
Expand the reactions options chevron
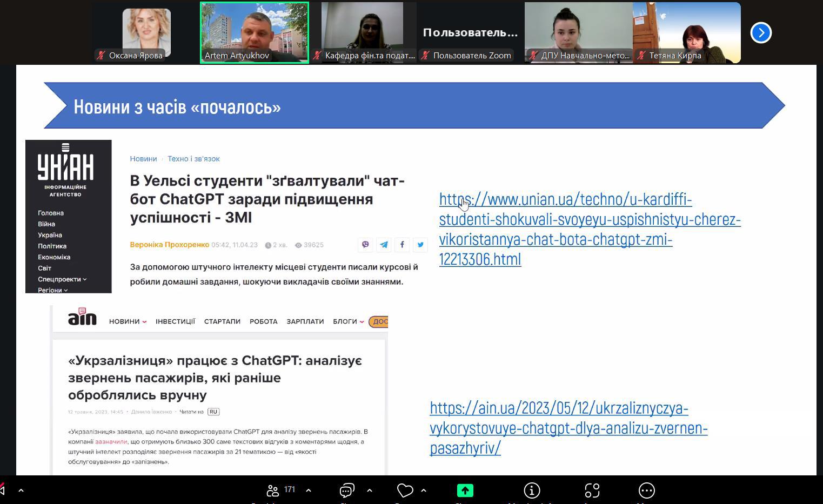click(x=424, y=490)
